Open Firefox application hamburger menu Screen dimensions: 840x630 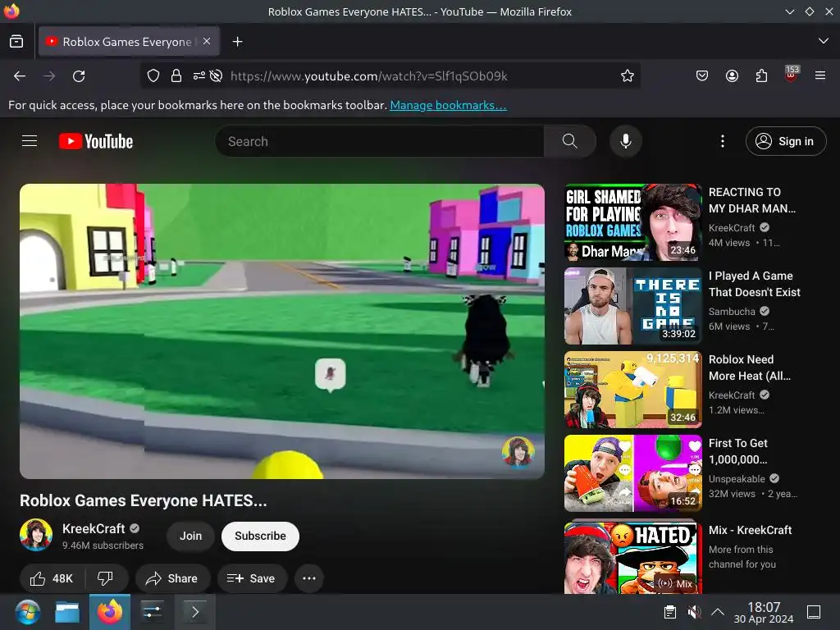pos(820,76)
